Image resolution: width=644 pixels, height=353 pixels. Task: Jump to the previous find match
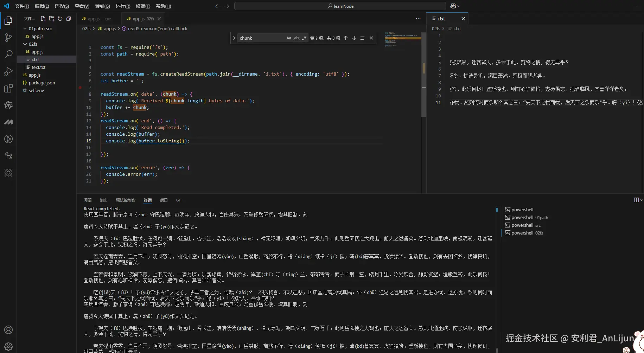click(x=345, y=38)
